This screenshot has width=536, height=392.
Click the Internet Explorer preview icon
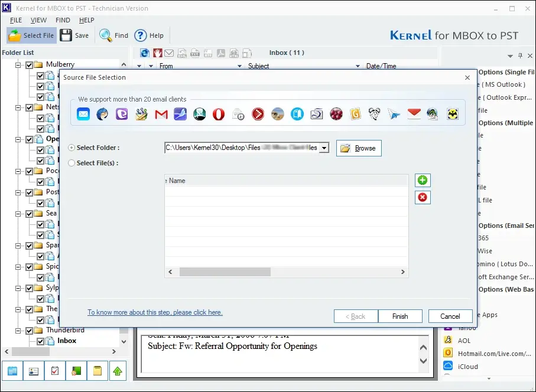145,53
